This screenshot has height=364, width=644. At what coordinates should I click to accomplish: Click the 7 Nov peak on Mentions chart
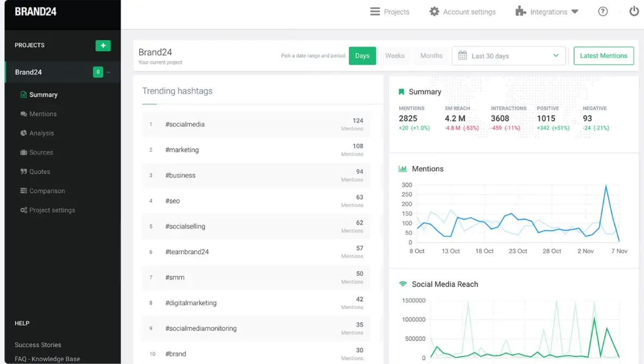pyautogui.click(x=606, y=186)
